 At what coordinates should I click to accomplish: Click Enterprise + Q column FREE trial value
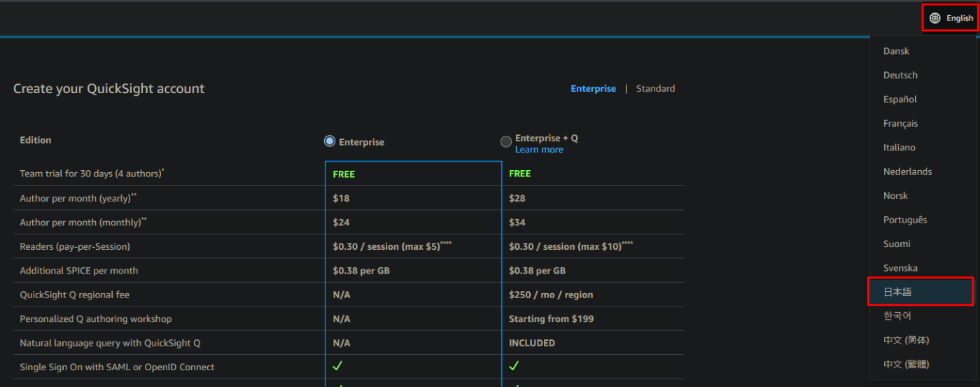coord(520,174)
